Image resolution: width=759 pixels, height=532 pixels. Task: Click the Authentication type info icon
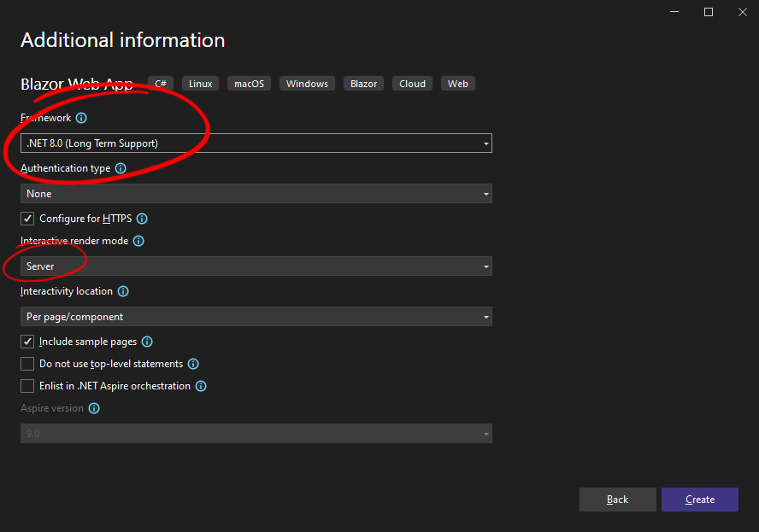[x=121, y=168]
